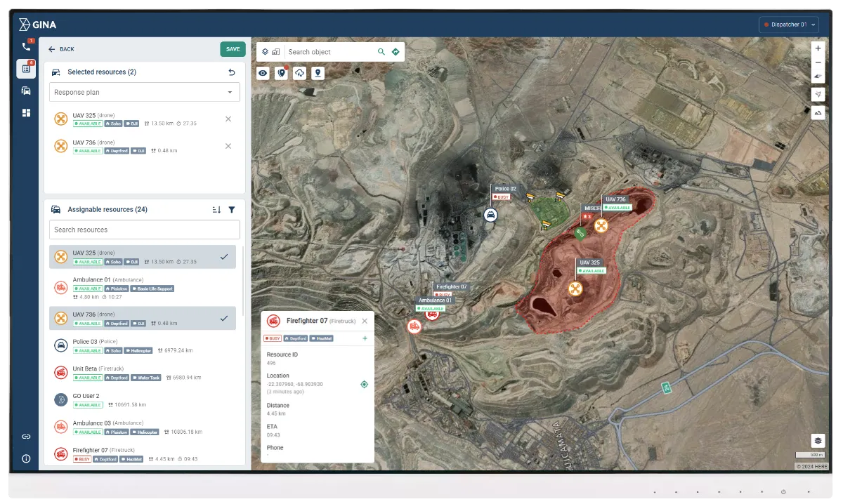The height and width of the screenshot is (504, 843).
Task: Open the sort order dropdown above resource list
Action: click(215, 209)
